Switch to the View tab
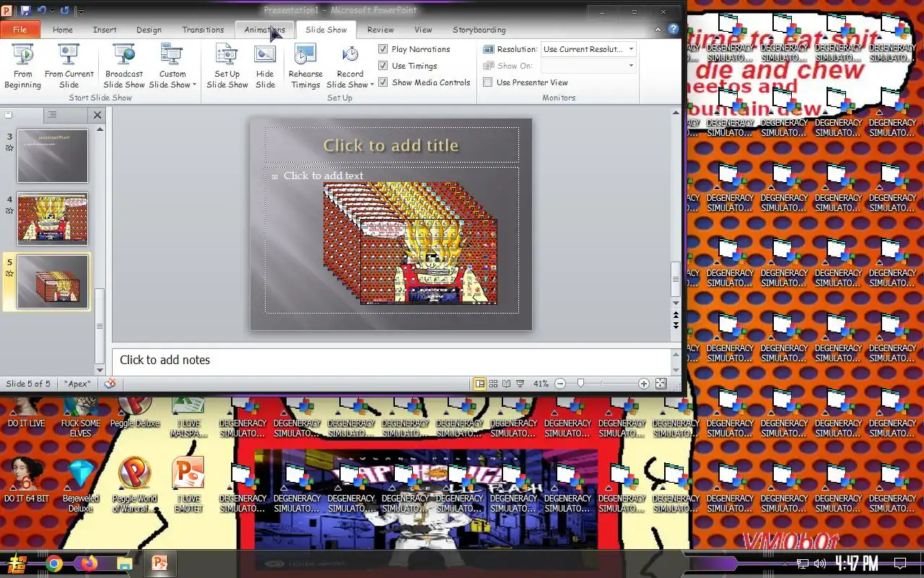Image resolution: width=924 pixels, height=578 pixels. 423,30
